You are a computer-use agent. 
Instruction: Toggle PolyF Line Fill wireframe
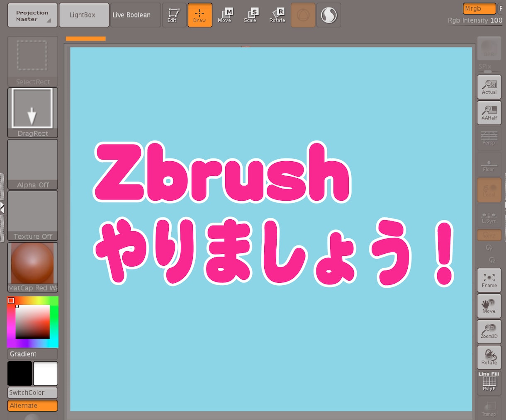click(x=489, y=383)
